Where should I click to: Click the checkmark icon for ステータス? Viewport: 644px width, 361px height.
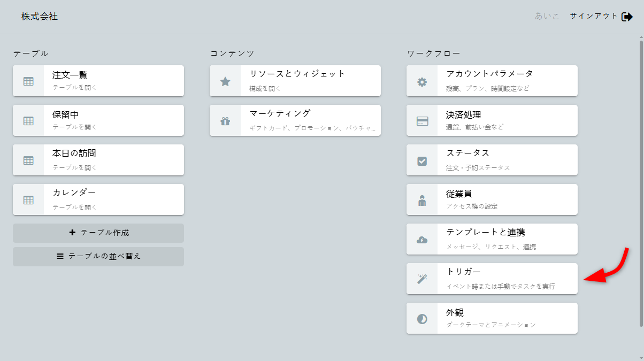[x=422, y=160]
